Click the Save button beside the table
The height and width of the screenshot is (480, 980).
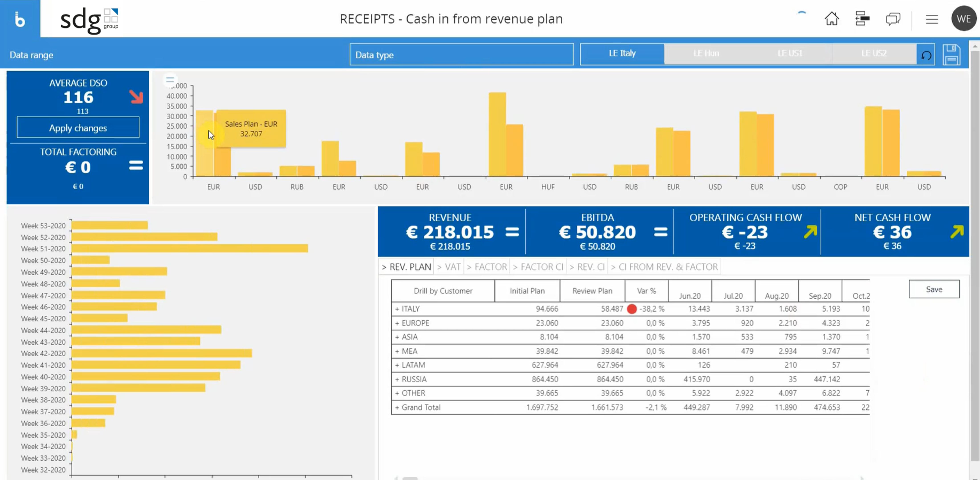click(x=934, y=289)
